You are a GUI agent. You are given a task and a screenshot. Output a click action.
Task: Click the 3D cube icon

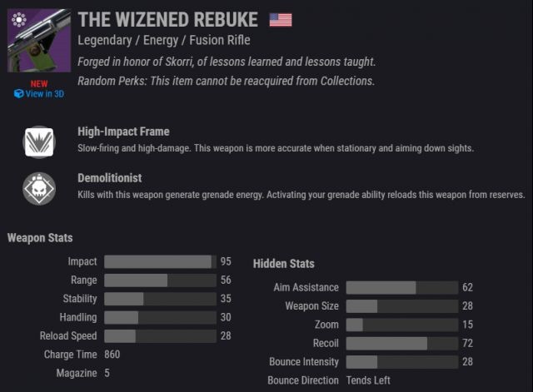tap(18, 94)
